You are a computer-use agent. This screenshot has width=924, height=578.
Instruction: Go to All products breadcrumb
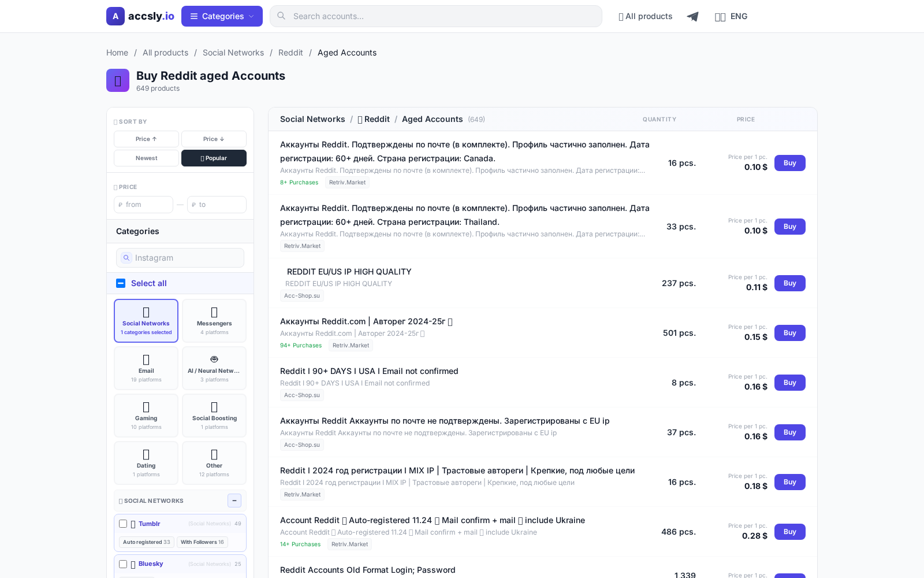[x=165, y=53]
